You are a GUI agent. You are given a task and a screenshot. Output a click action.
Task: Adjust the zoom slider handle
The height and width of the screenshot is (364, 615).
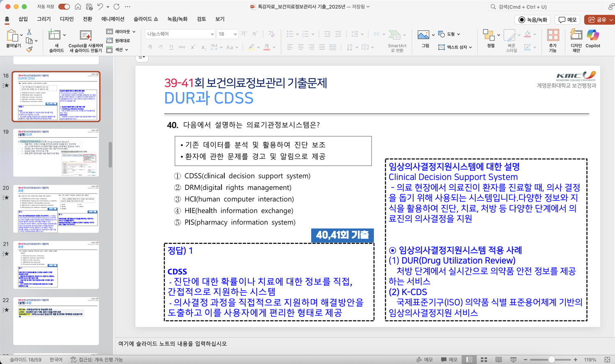551,359
